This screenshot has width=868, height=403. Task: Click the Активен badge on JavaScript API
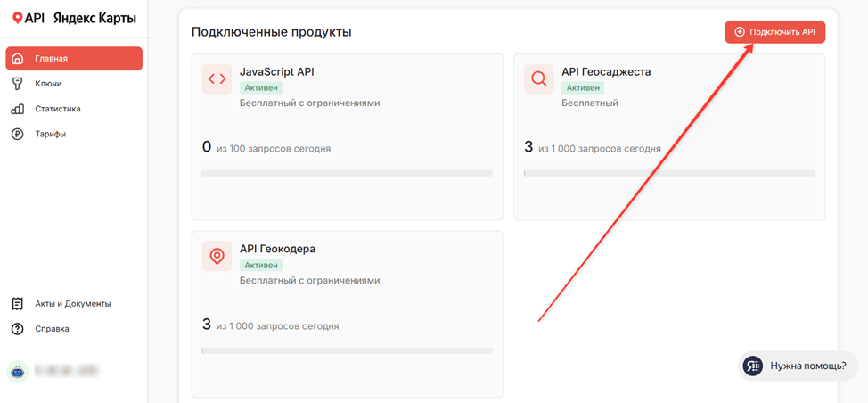(261, 88)
